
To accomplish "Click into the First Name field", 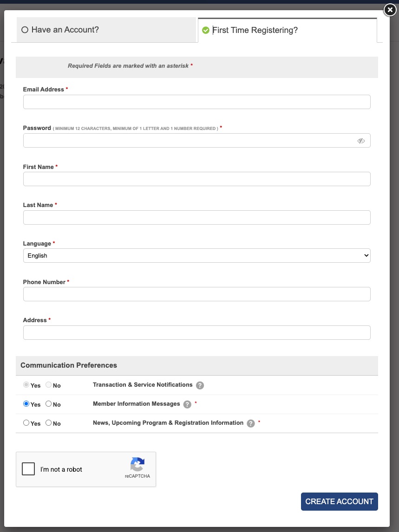I will [196, 179].
